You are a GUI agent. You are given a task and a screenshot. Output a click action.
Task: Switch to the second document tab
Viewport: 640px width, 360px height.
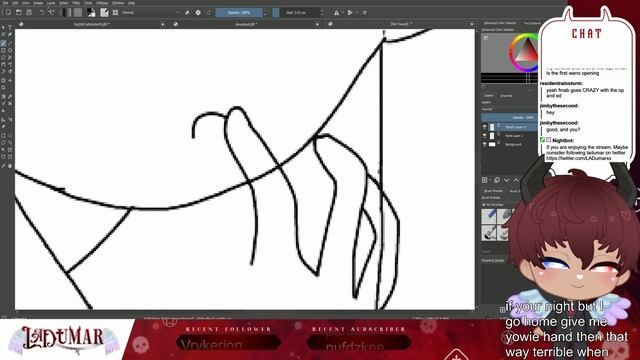click(246, 24)
